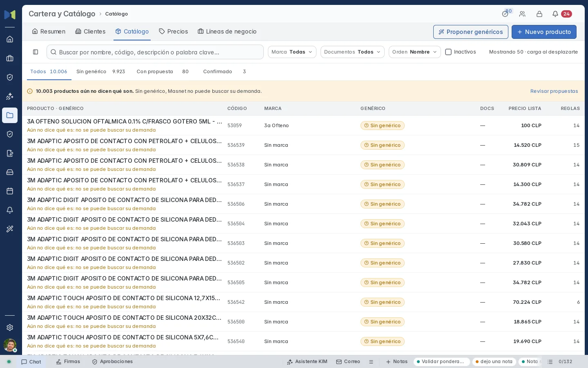Open the document edit icon in left sidebar
The image size is (588, 368).
10,153
